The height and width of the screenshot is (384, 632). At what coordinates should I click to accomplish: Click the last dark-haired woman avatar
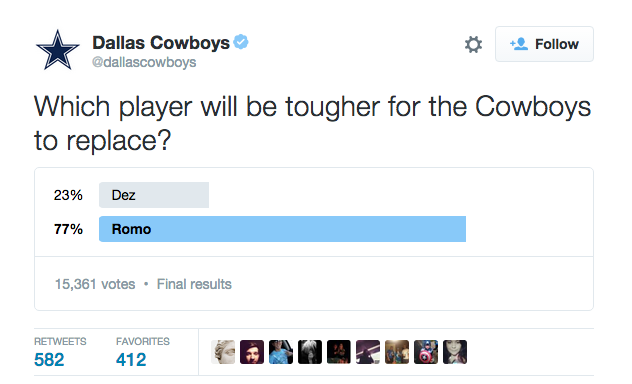(x=455, y=352)
